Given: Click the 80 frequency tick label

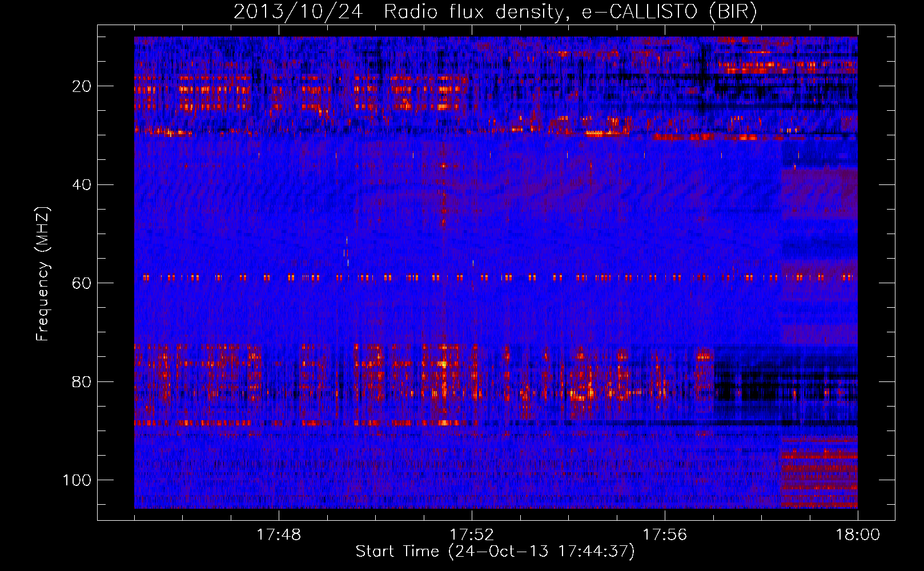Looking at the screenshot, I should 82,381.
